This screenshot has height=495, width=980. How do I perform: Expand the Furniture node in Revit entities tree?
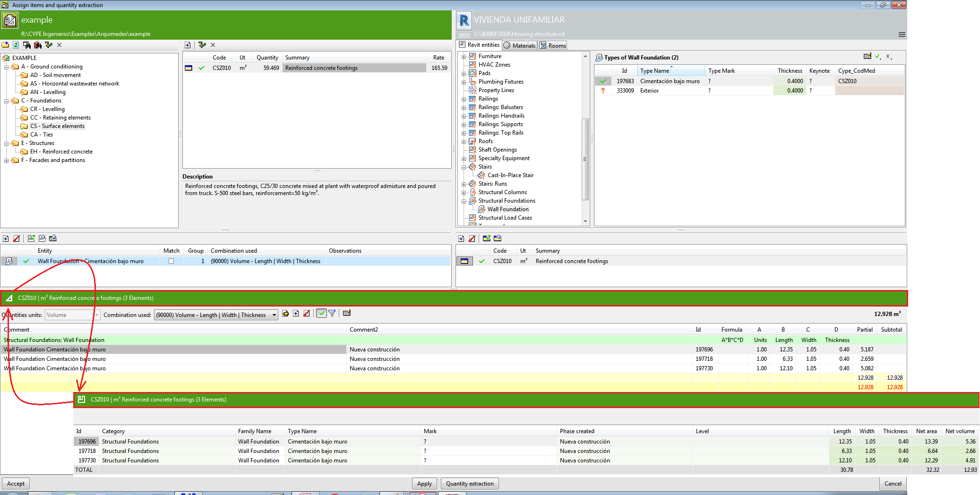click(464, 56)
